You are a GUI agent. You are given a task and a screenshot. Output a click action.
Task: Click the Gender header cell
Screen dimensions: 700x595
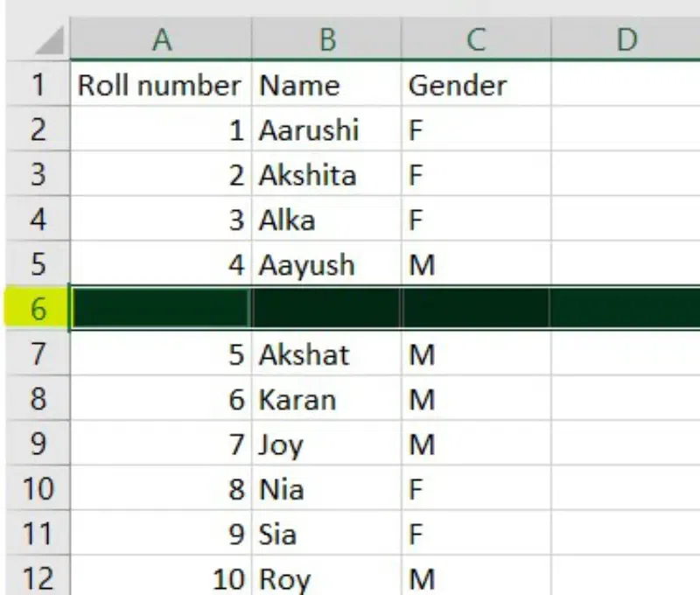pyautogui.click(x=476, y=85)
